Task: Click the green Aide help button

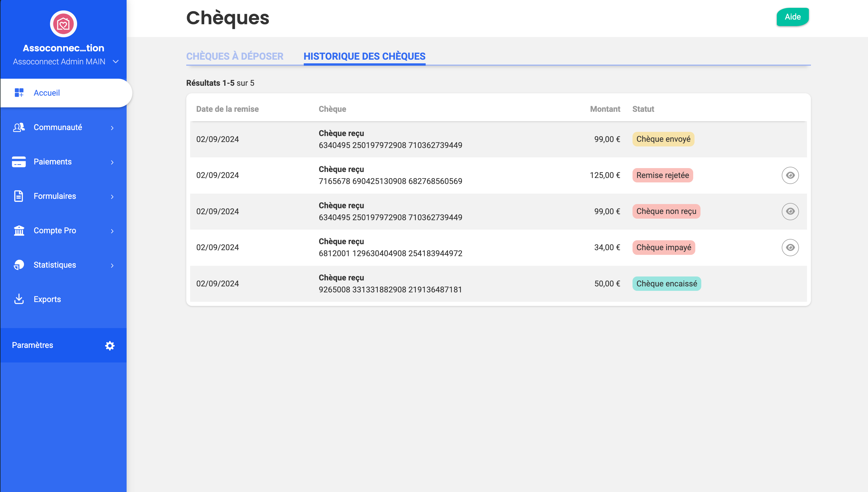Action: click(x=792, y=17)
